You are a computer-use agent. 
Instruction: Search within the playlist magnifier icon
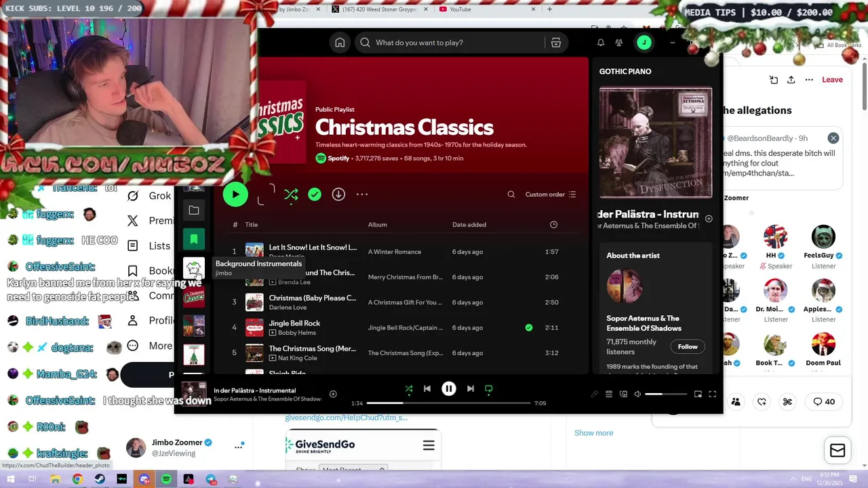(x=511, y=195)
